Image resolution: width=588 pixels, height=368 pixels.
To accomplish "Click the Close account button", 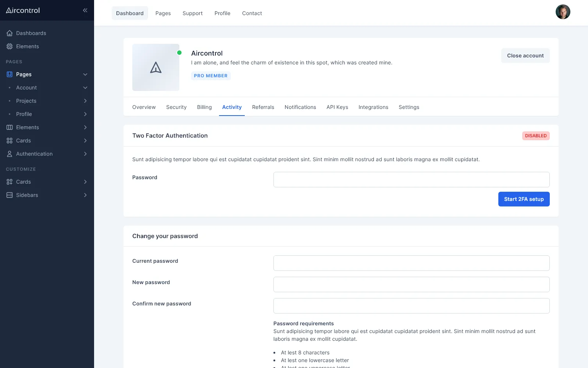I will point(526,56).
